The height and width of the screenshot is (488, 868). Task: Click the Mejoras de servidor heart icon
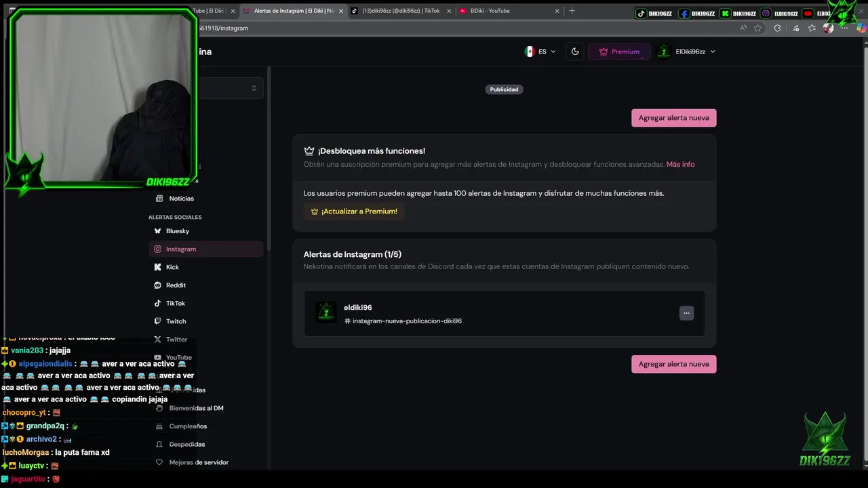(x=159, y=462)
